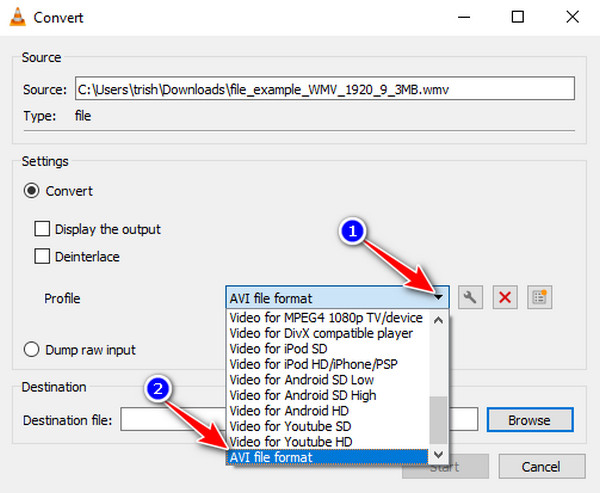Select Video for Android SD High

328,395
